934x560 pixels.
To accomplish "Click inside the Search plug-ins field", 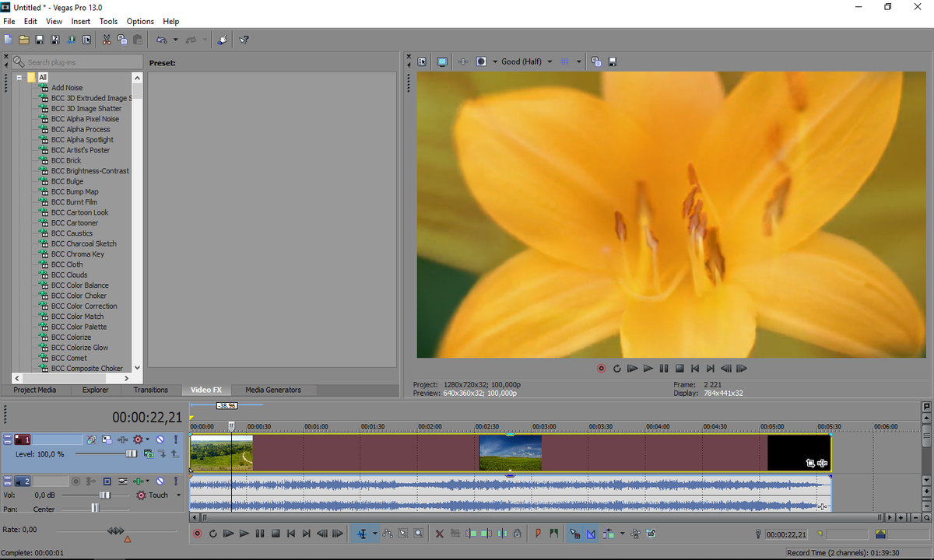I will coord(70,61).
